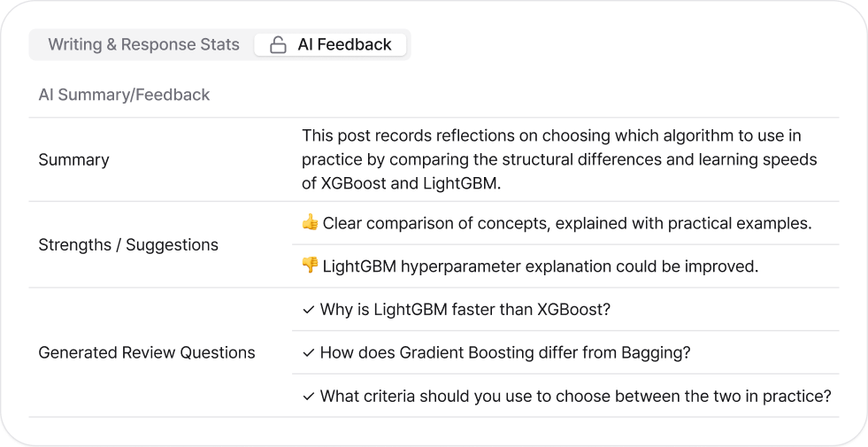The height and width of the screenshot is (447, 868).
Task: Switch to Writing & Response Stats tab
Action: point(143,45)
